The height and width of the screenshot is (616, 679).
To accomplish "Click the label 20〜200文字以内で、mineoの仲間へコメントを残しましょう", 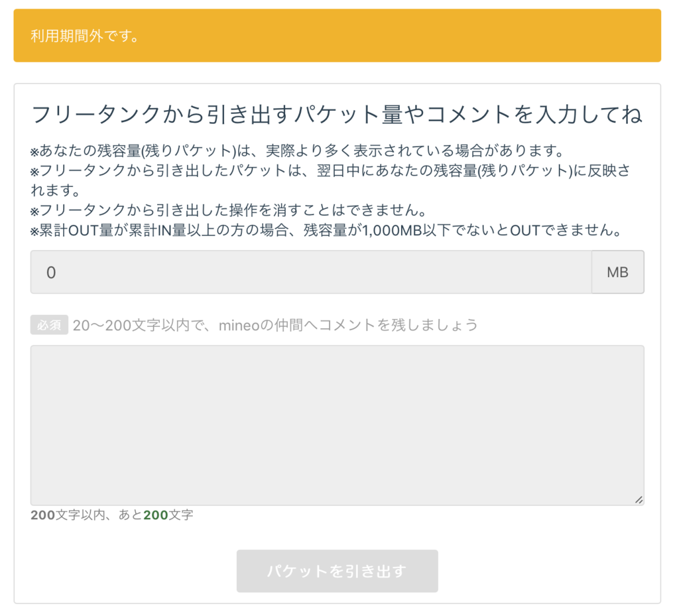I will tap(275, 325).
